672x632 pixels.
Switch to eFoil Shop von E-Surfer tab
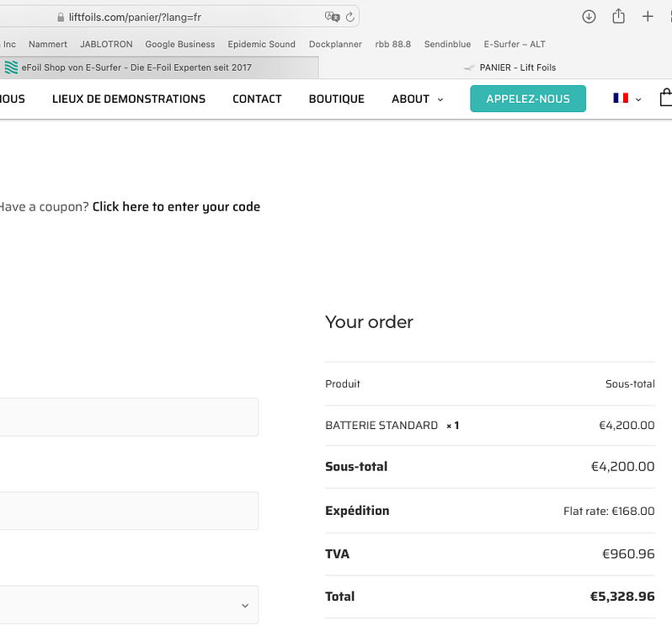pos(135,67)
